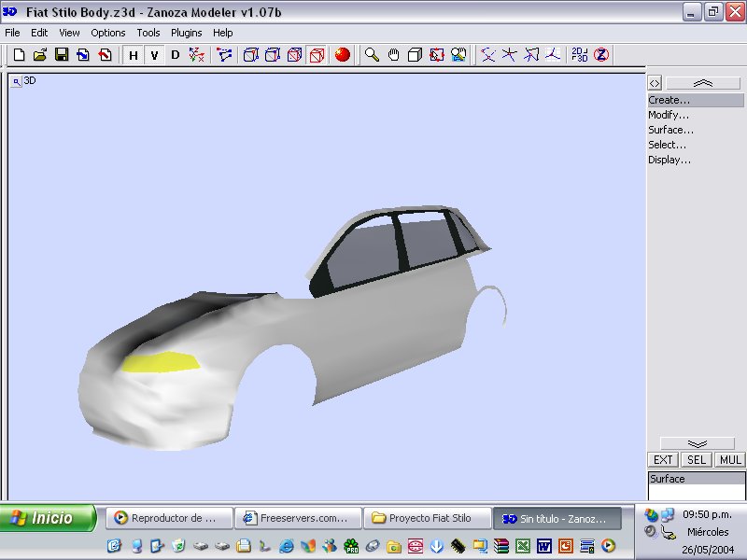Open the View menu

69,33
